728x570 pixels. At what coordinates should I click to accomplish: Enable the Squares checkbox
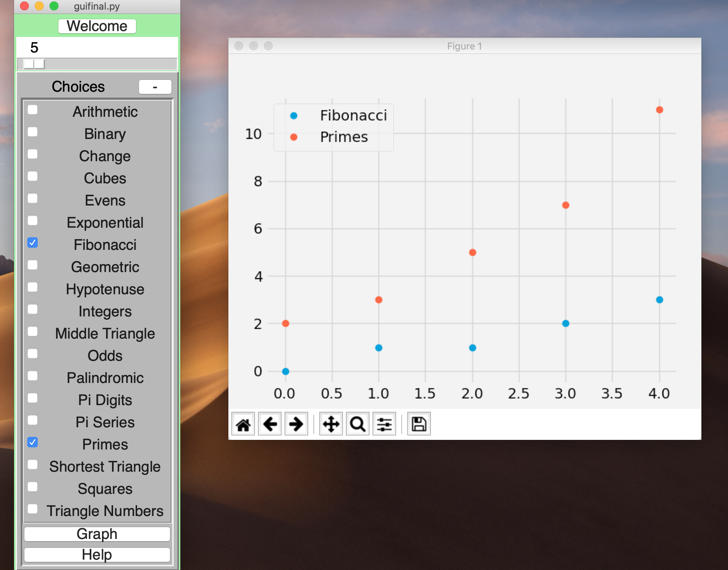point(33,487)
